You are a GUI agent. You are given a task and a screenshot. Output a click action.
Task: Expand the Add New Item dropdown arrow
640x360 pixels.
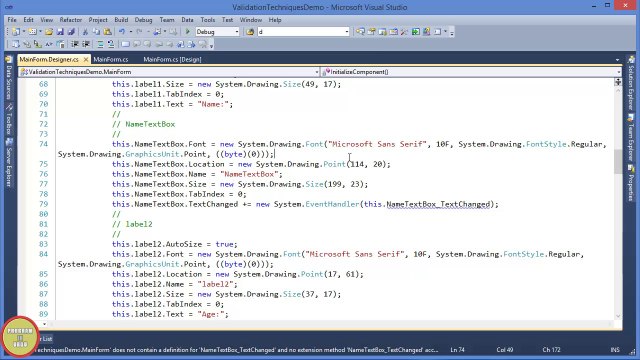coord(40,31)
